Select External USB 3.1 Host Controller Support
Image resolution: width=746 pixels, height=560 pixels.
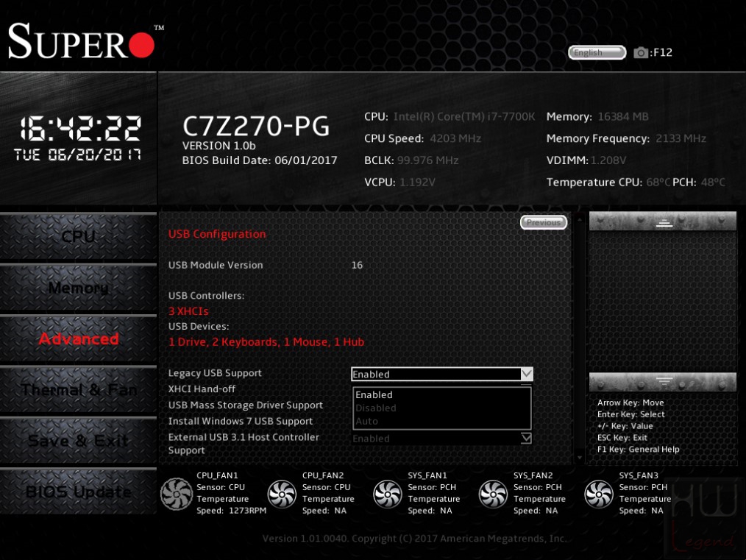point(244,444)
